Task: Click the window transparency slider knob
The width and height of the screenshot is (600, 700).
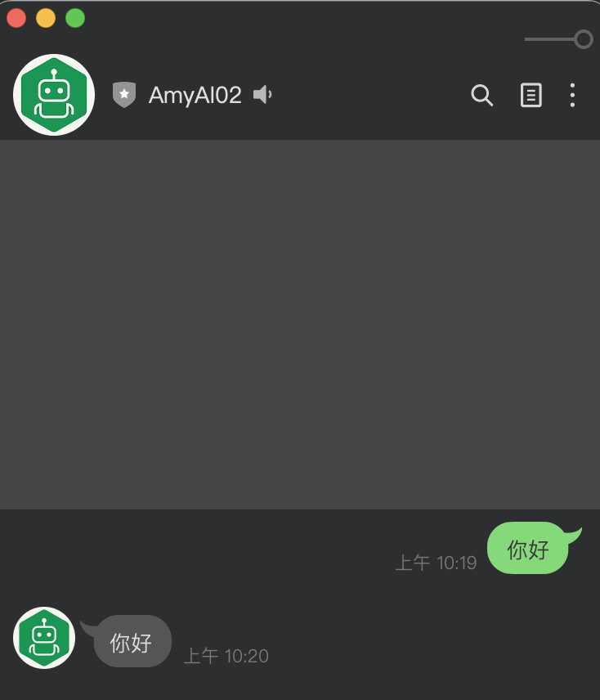Action: (584, 39)
